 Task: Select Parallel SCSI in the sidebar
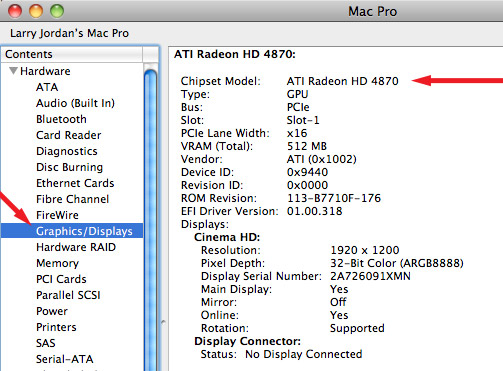68,295
